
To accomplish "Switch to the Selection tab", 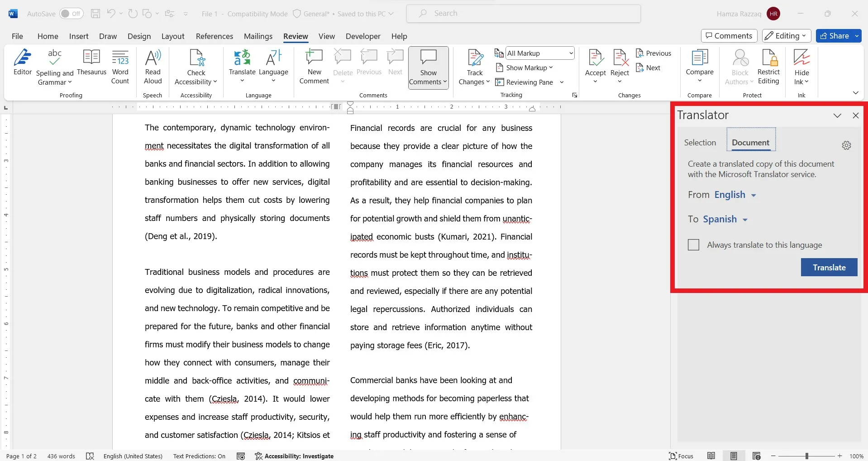I will click(700, 143).
